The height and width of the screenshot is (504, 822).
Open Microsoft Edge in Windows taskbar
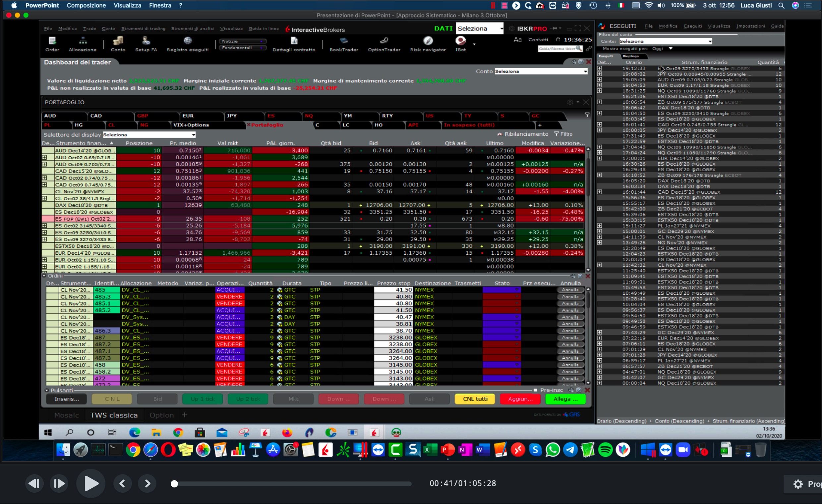[135, 433]
